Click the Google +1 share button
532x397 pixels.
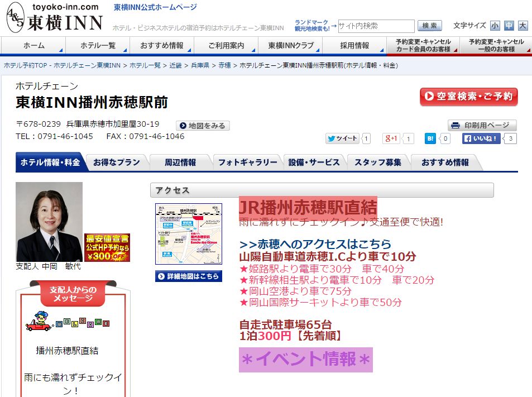click(x=391, y=138)
